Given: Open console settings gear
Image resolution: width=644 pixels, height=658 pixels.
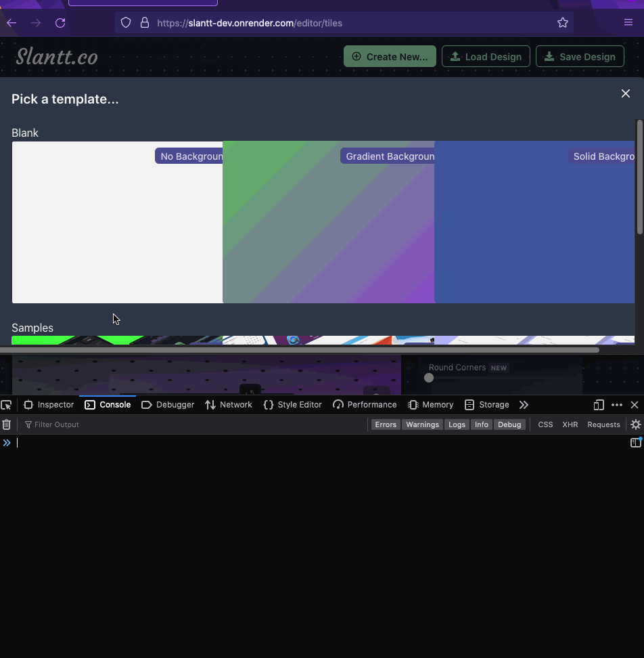Looking at the screenshot, I should pyautogui.click(x=636, y=424).
